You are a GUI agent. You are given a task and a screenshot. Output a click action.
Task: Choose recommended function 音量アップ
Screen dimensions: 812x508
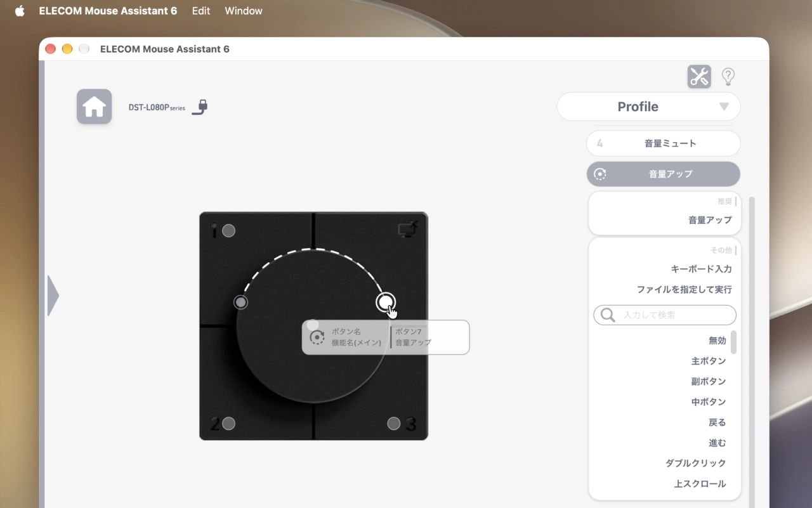click(x=710, y=220)
